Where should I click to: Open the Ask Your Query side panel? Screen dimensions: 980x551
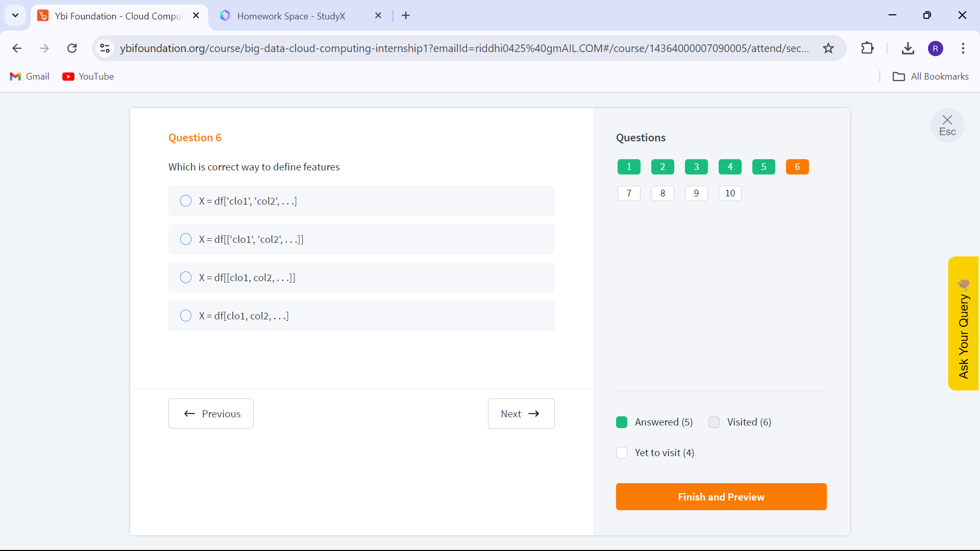pos(964,323)
